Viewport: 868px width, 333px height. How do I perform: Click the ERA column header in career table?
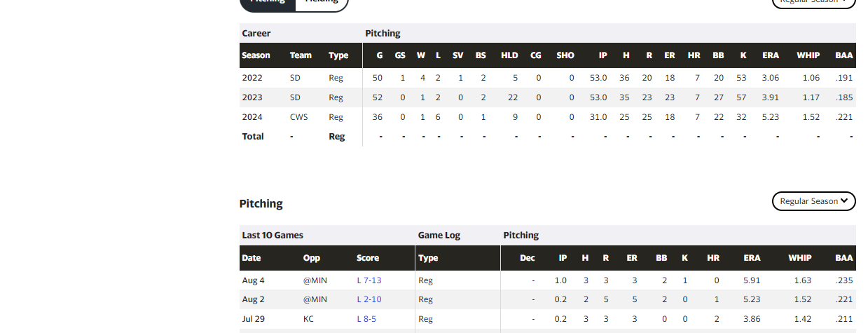click(x=771, y=55)
